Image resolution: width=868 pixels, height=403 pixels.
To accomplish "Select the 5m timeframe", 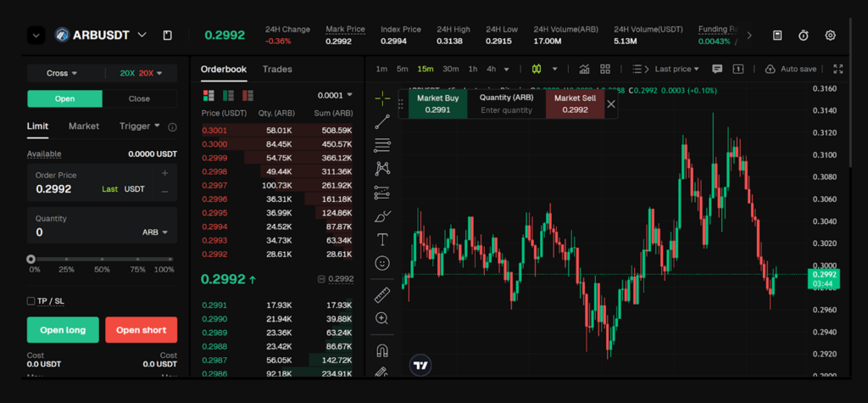I will (402, 69).
